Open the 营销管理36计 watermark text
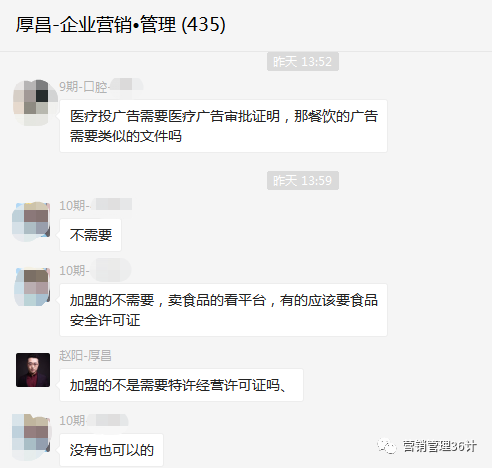492x468 pixels. pos(440,446)
